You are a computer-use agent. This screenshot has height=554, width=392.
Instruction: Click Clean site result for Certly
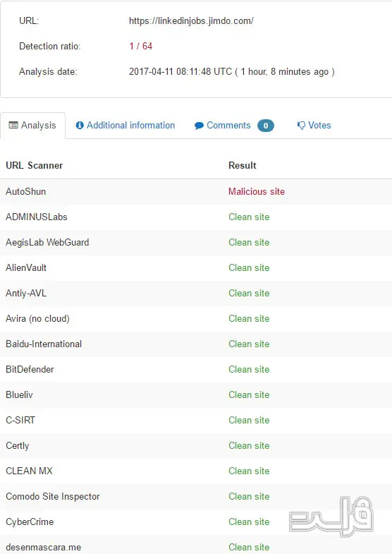[x=249, y=446]
